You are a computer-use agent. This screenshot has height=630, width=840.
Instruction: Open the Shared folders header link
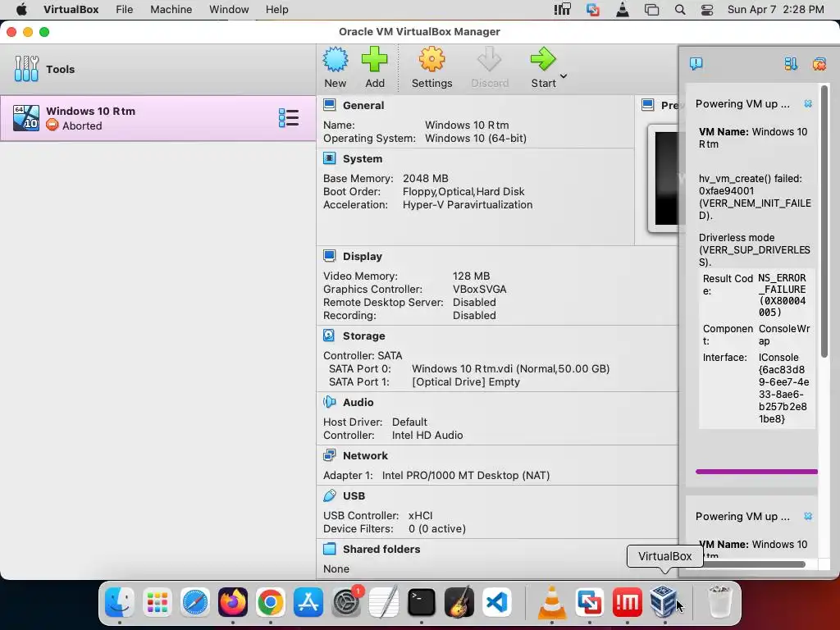click(x=381, y=549)
